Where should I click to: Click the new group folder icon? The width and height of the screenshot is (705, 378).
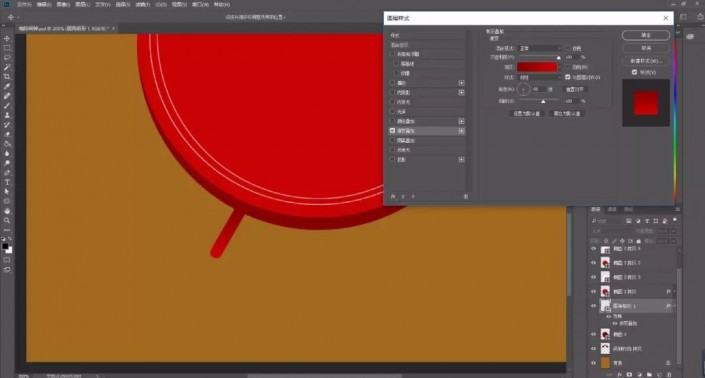pyautogui.click(x=649, y=374)
